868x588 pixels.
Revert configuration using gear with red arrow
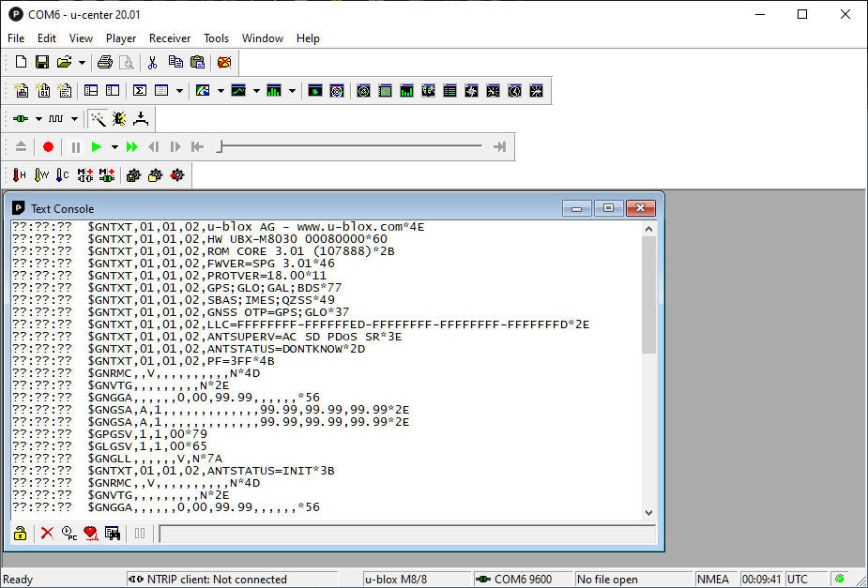coord(177,175)
